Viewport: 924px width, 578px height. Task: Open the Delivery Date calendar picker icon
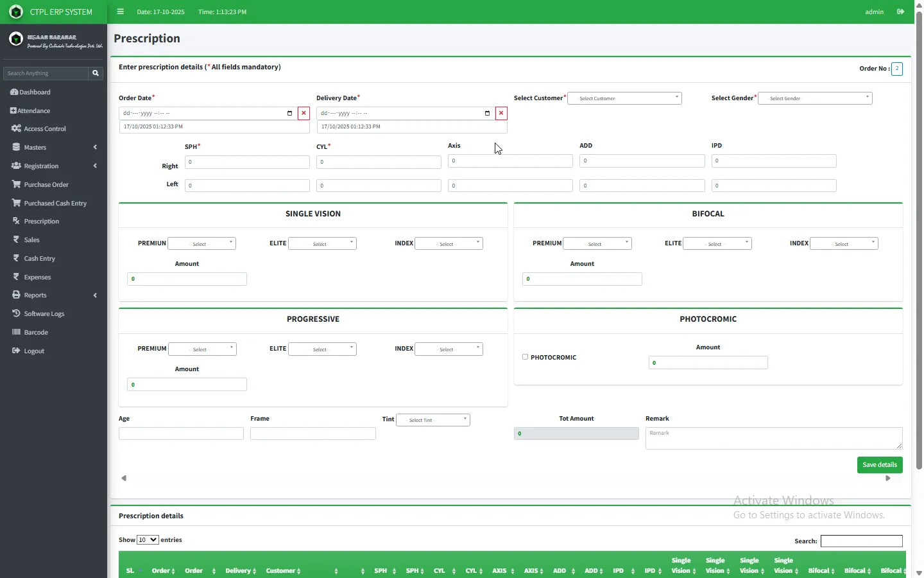[488, 114]
